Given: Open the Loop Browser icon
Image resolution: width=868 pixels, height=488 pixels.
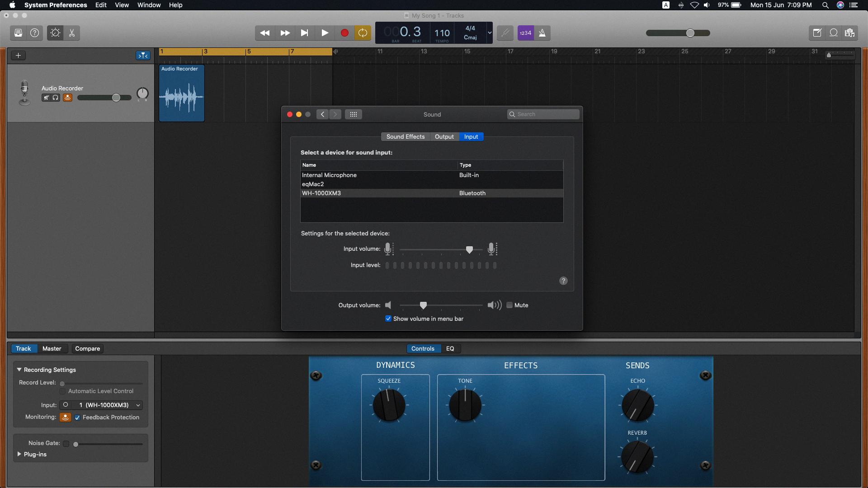Looking at the screenshot, I should 833,33.
